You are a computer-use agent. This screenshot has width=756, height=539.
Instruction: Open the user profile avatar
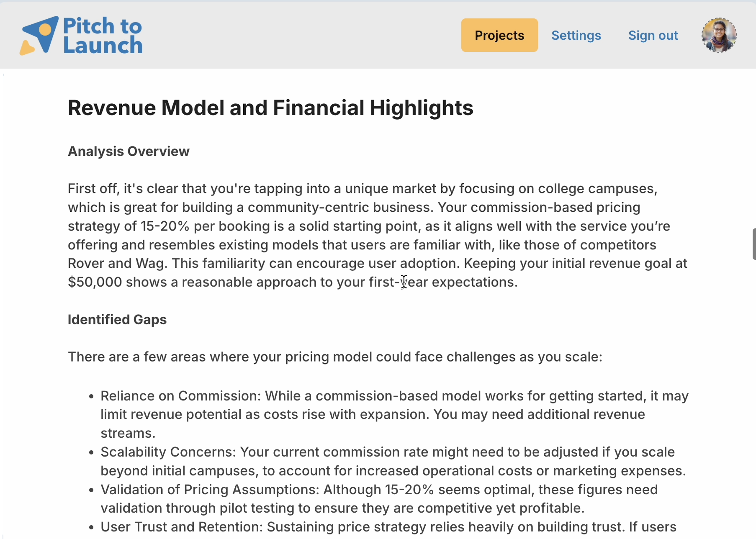(x=719, y=35)
